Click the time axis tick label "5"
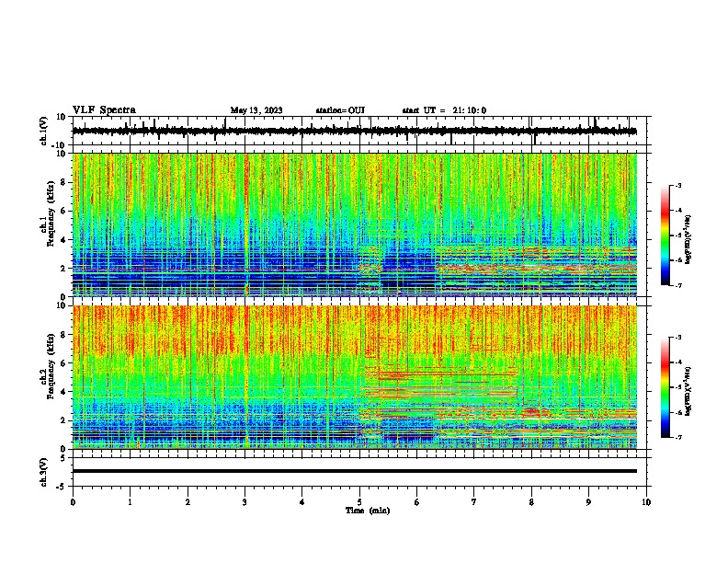Viewport: 728px width, 563px height. [359, 502]
